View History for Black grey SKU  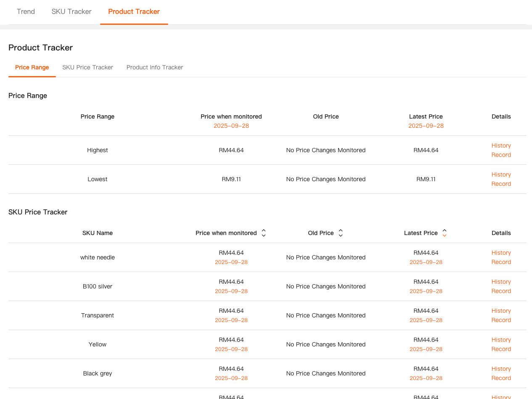tap(501, 369)
